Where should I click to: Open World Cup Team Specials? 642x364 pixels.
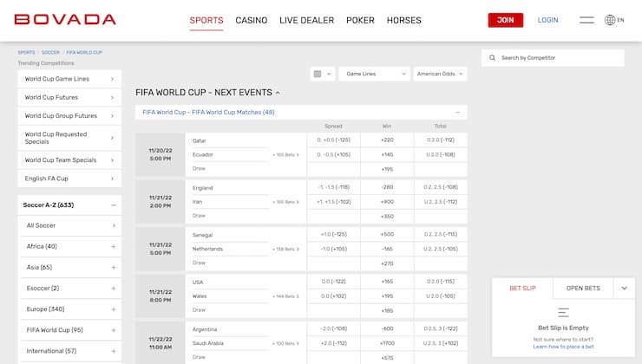click(x=69, y=160)
